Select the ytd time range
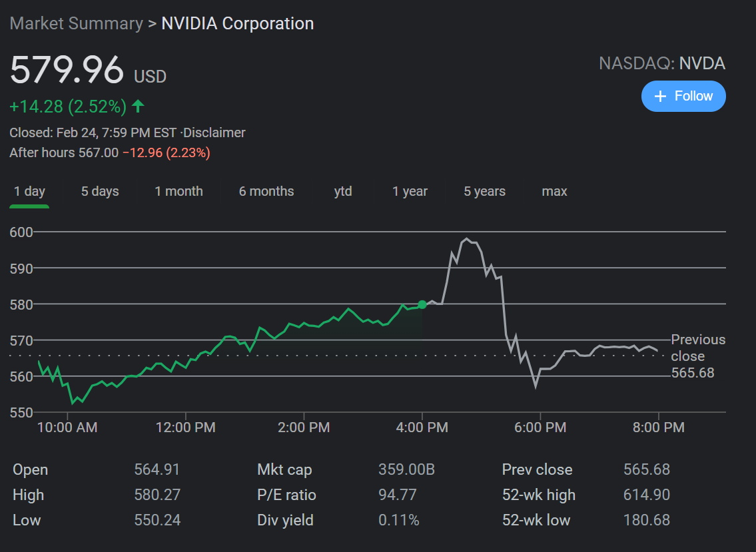The image size is (756, 552). point(343,192)
